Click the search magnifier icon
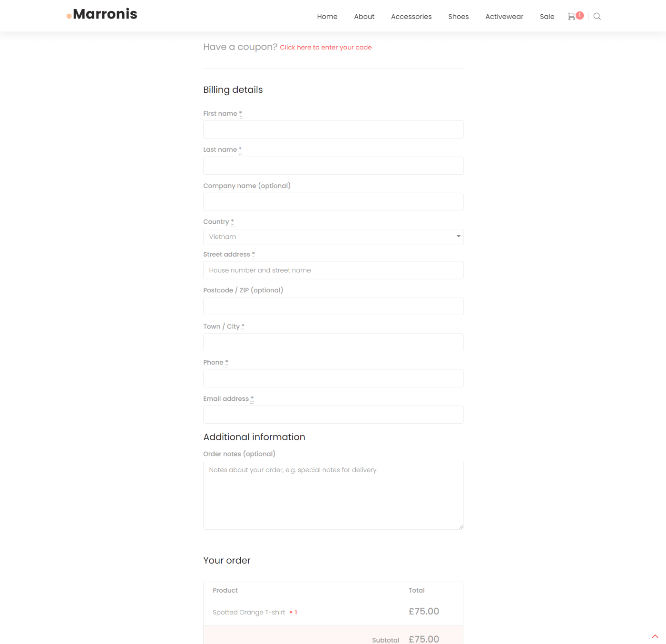 click(x=597, y=16)
